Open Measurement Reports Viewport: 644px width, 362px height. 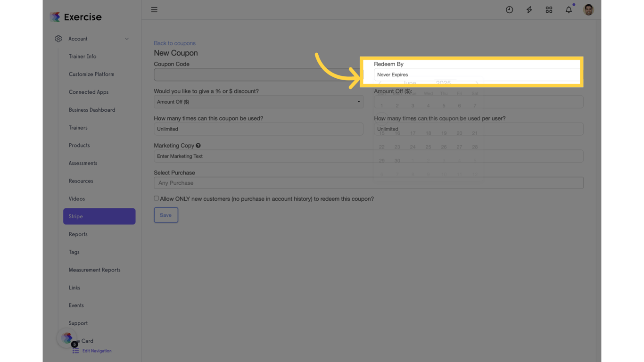95,270
